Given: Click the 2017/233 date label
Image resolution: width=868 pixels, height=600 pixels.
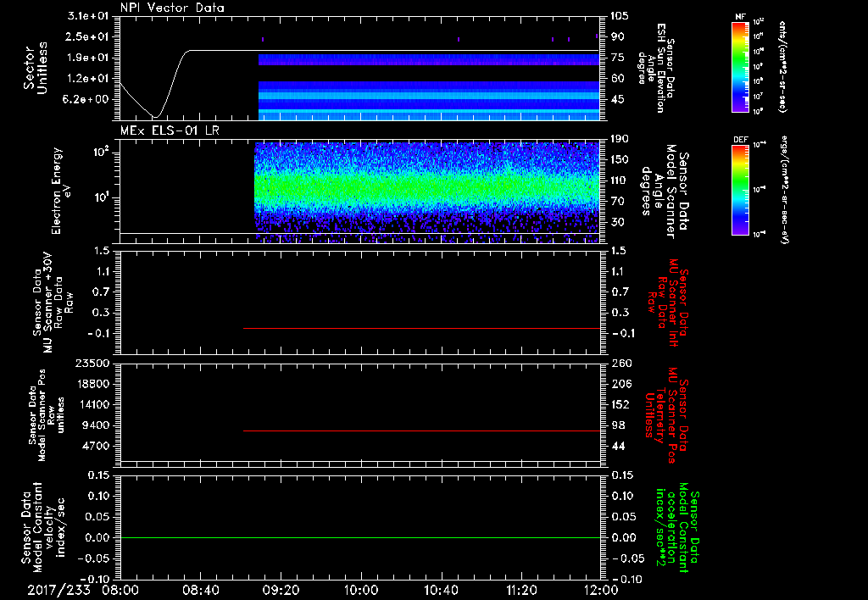Looking at the screenshot, I should pyautogui.click(x=58, y=590).
